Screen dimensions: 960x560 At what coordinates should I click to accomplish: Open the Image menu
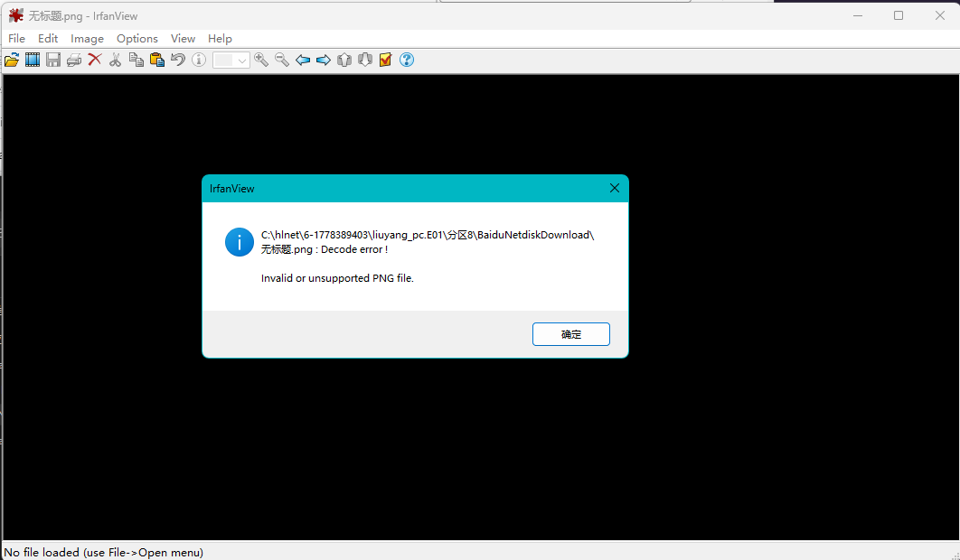87,39
